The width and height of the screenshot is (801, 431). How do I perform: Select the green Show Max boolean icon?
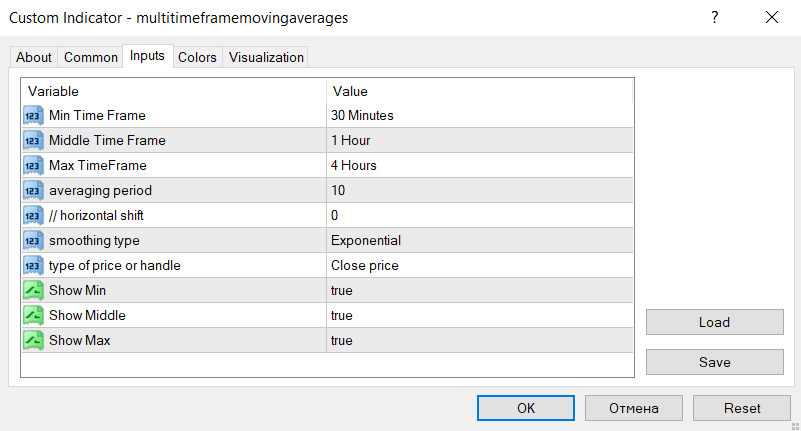33,341
